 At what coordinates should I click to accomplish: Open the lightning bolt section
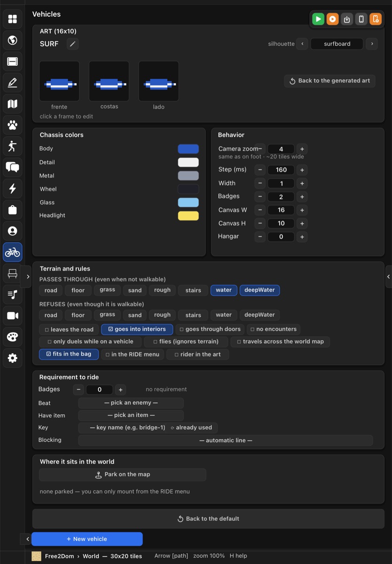pos(13,188)
